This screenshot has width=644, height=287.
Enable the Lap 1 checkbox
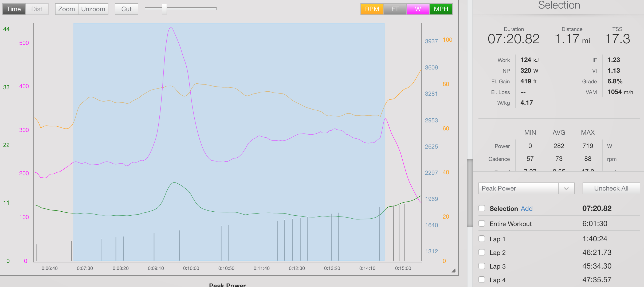(x=482, y=239)
